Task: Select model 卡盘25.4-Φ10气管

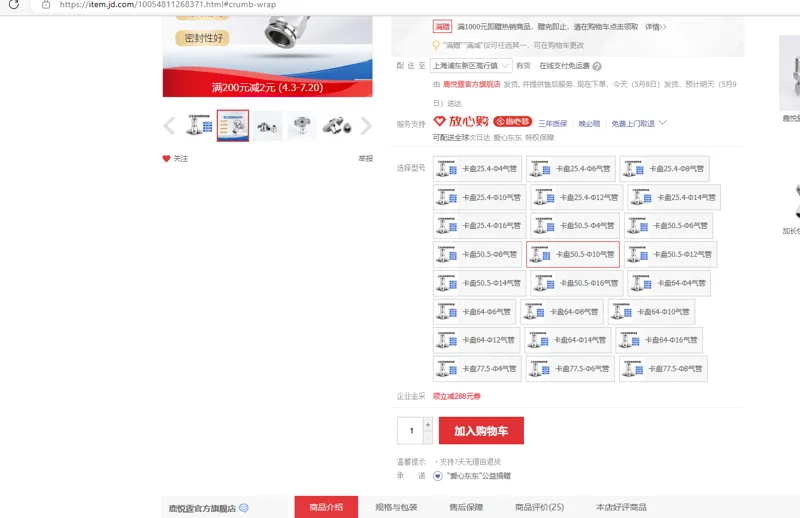Action: (480, 198)
